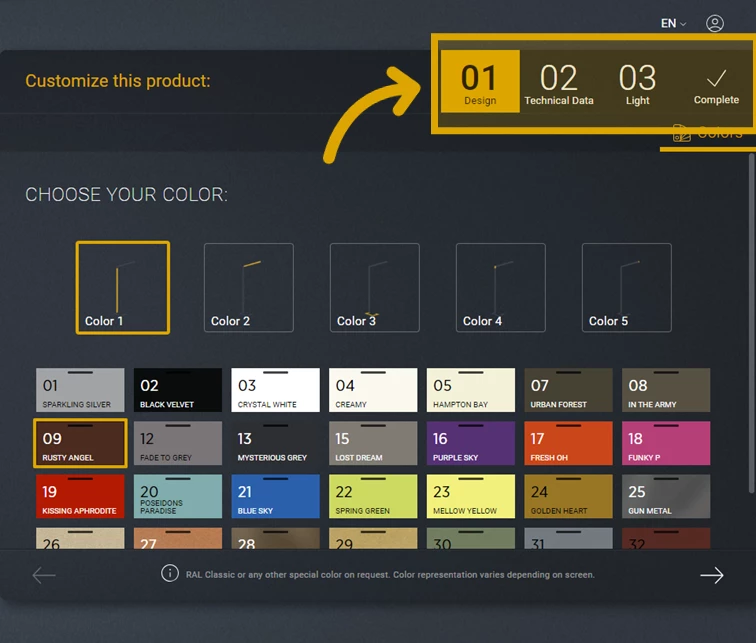Open step 03 Light
Viewport: 756px width, 643px height.
click(x=637, y=84)
